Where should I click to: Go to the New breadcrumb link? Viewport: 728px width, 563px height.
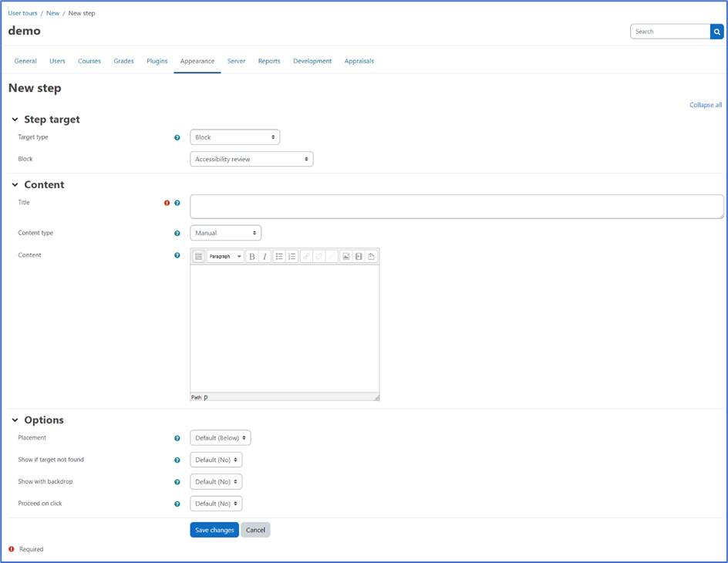coord(53,13)
